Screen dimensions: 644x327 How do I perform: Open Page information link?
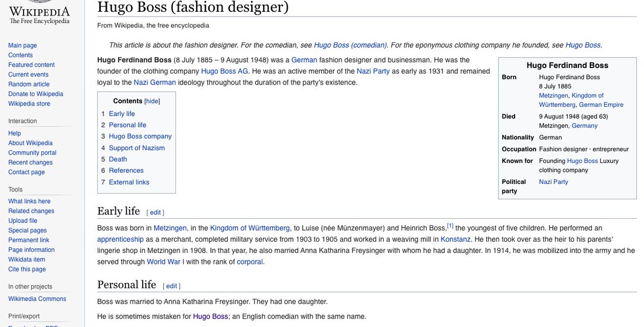point(31,249)
